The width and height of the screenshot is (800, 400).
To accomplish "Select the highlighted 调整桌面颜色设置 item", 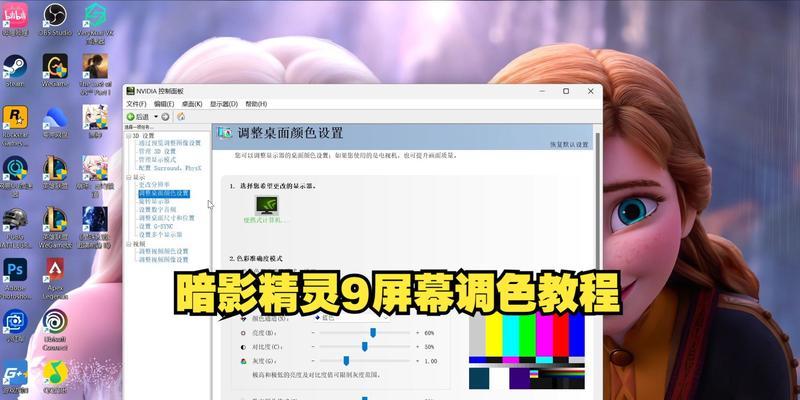I will 164,194.
